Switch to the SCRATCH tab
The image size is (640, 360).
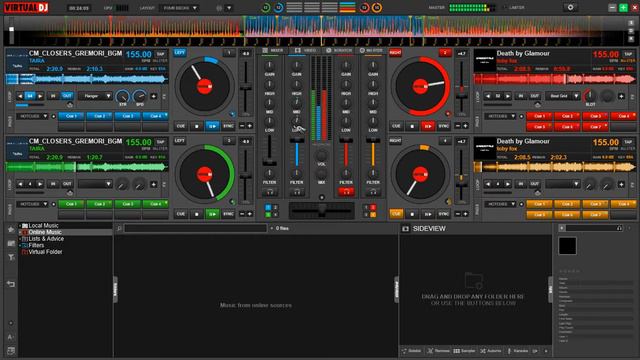click(339, 50)
